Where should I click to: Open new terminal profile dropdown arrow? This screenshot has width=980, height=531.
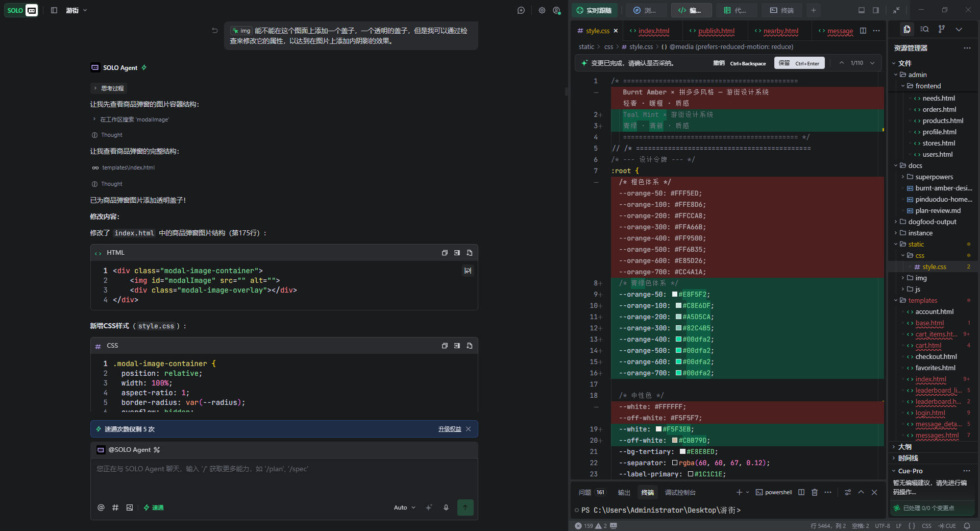[x=748, y=492]
